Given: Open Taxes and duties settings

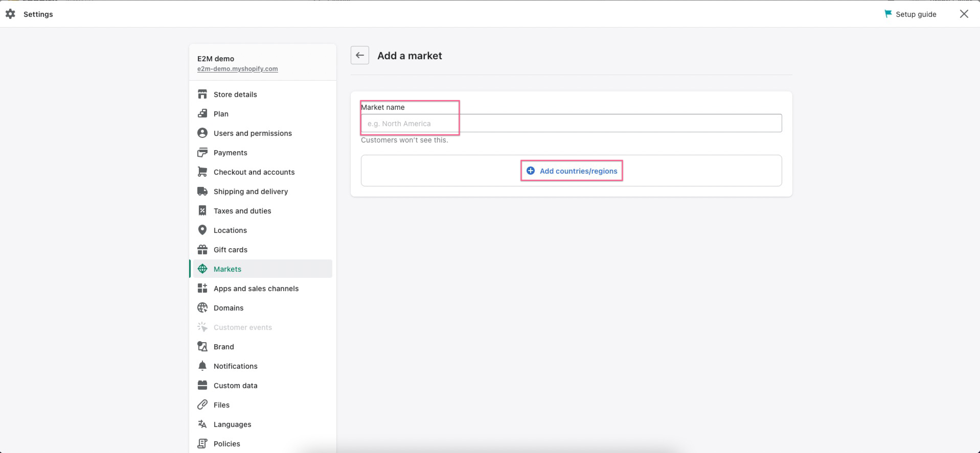Looking at the screenshot, I should (242, 211).
